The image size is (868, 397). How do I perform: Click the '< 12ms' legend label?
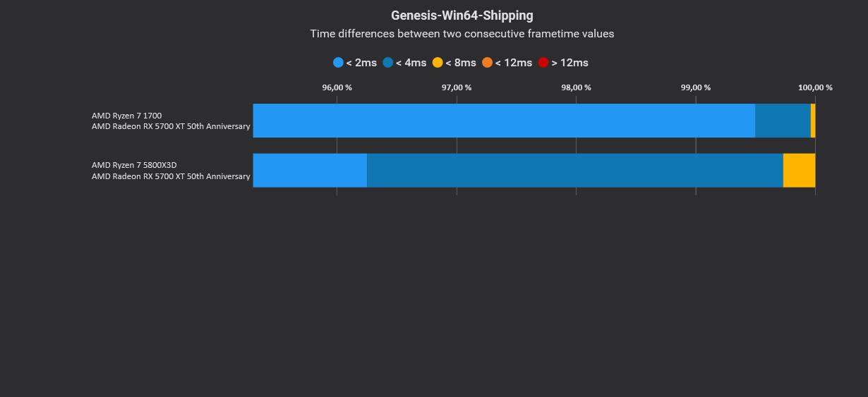(514, 63)
